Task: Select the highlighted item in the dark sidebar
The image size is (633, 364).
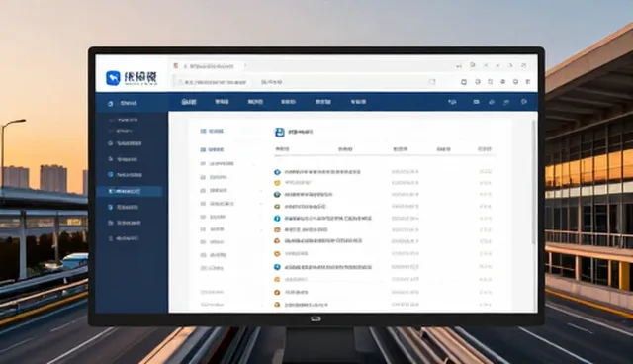Action: (130, 191)
